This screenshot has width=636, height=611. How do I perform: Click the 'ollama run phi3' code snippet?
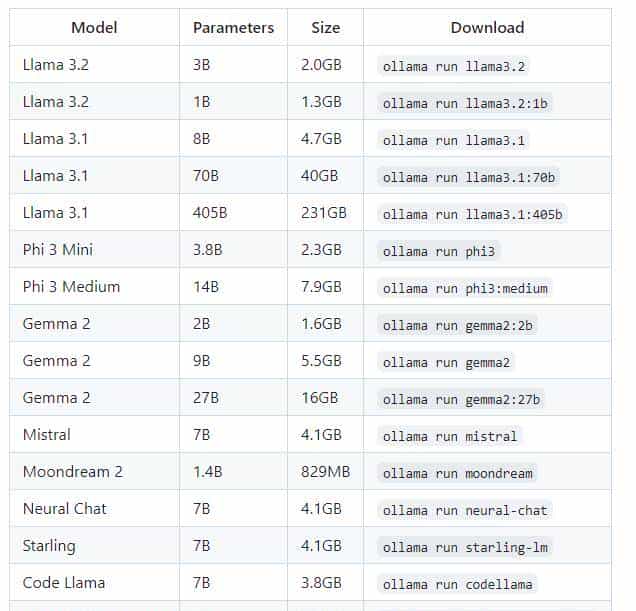(x=439, y=251)
